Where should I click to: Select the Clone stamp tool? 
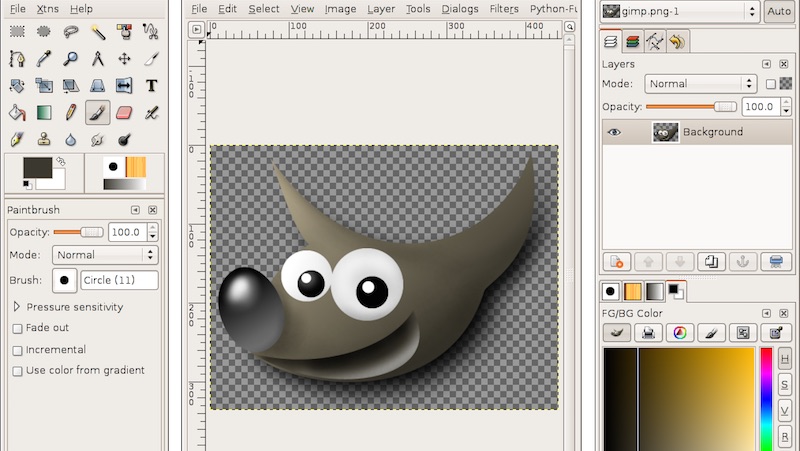tap(44, 139)
